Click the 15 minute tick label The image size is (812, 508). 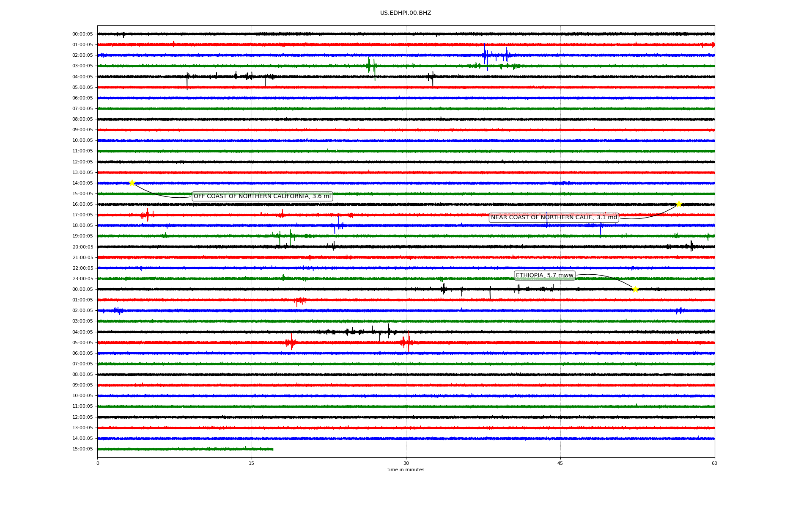[x=252, y=463]
